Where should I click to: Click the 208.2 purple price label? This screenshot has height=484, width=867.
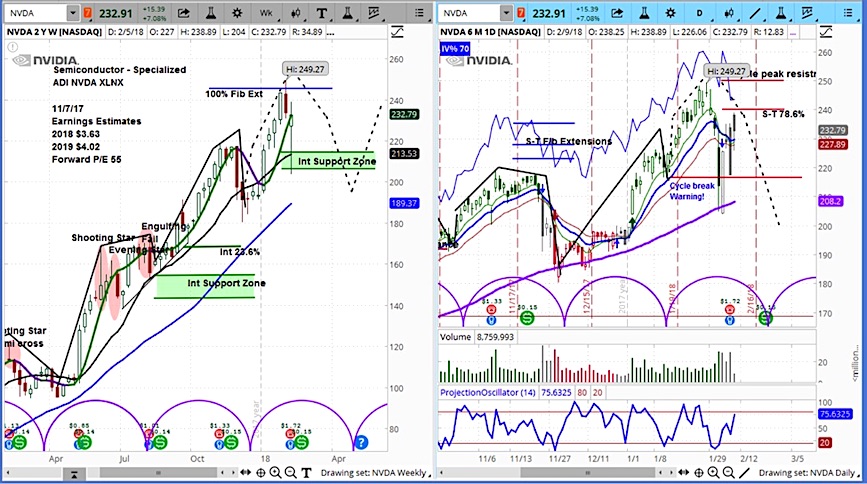pos(831,201)
